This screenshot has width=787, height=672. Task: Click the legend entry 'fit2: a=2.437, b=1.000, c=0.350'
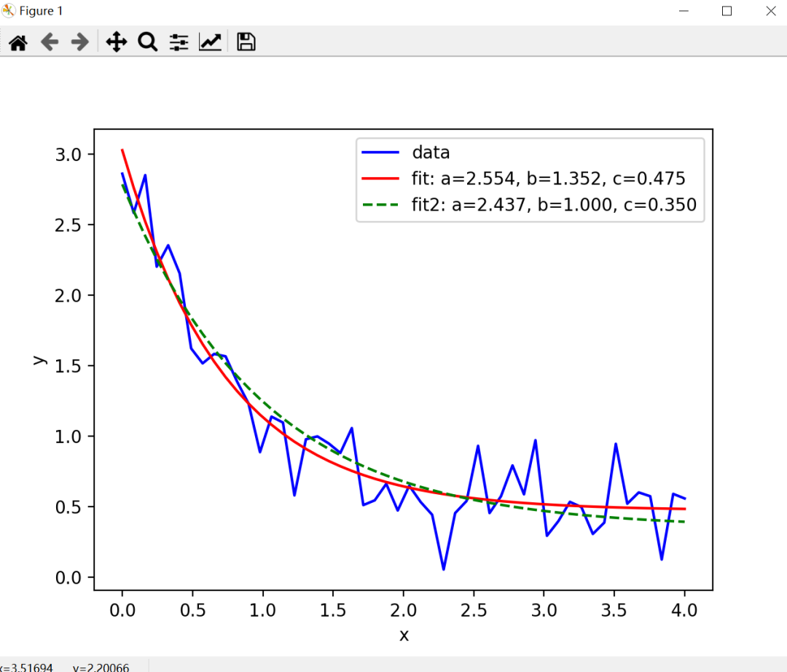(x=554, y=205)
